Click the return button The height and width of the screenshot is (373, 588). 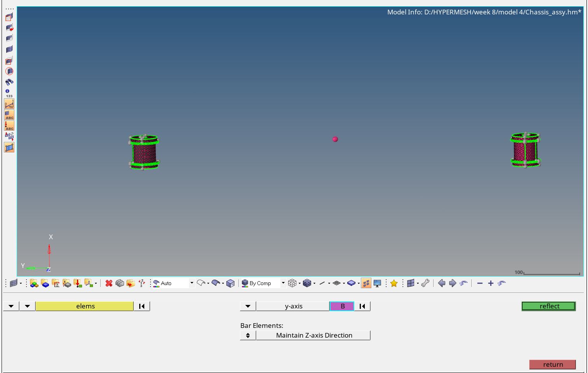[552, 364]
